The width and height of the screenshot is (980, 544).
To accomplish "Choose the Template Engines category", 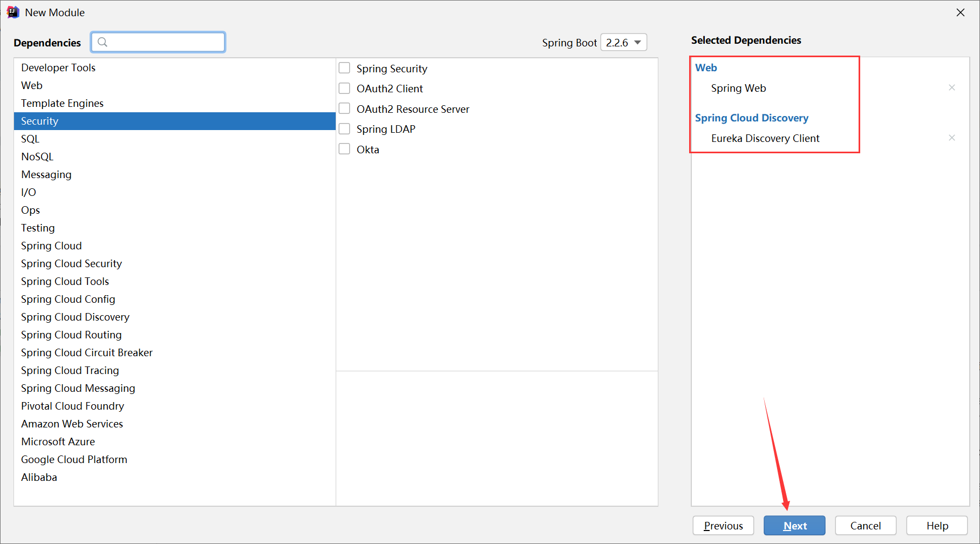I will point(175,103).
